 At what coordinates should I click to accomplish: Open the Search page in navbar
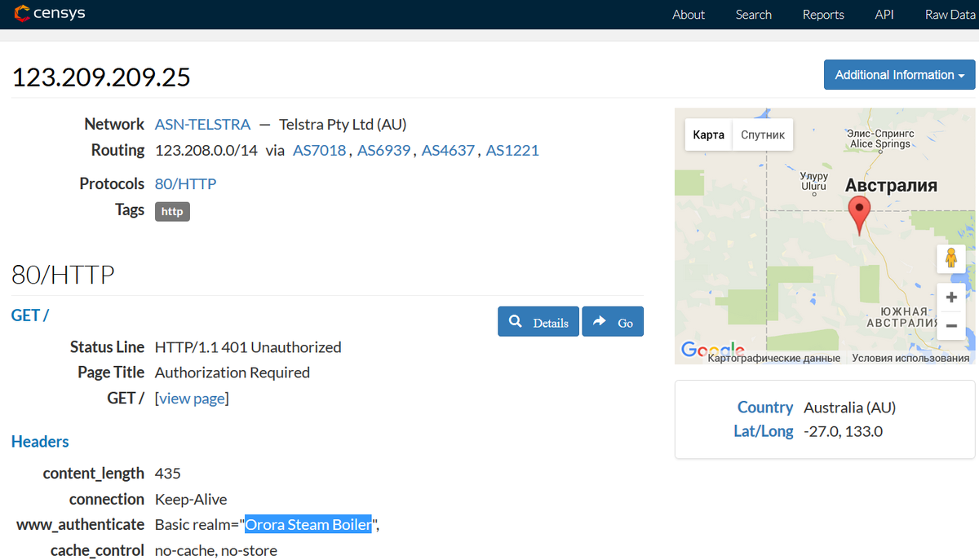pos(753,15)
